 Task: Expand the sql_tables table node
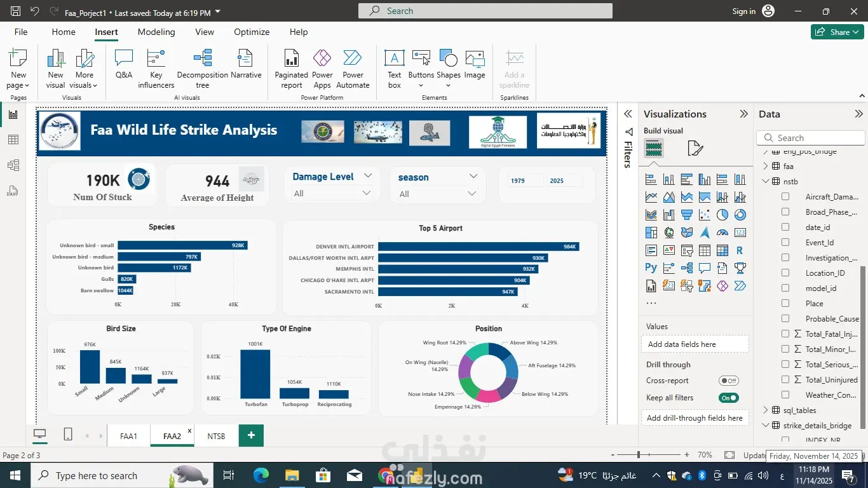point(765,410)
